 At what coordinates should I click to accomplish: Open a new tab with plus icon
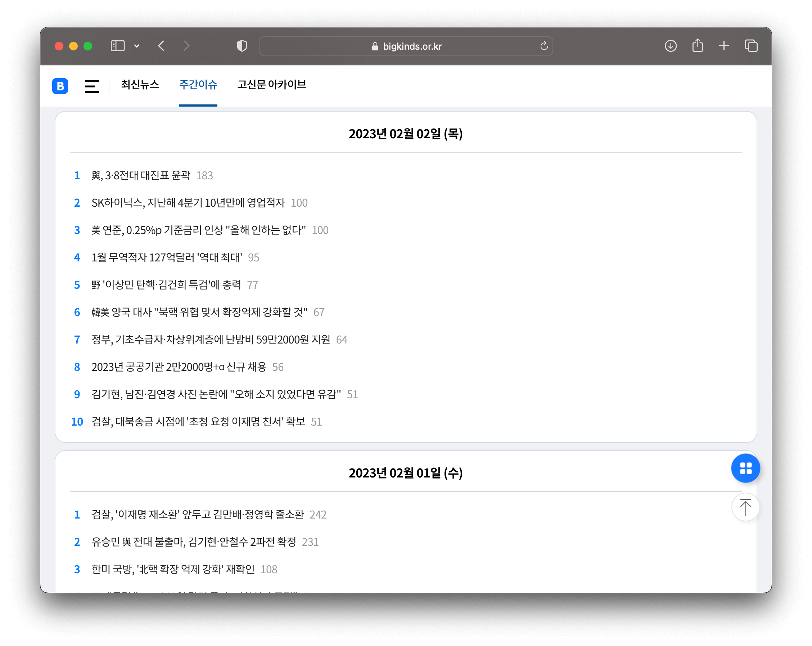coord(723,46)
